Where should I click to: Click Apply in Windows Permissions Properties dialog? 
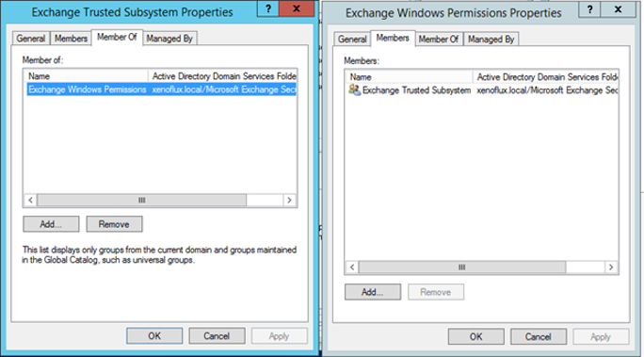[x=601, y=337]
